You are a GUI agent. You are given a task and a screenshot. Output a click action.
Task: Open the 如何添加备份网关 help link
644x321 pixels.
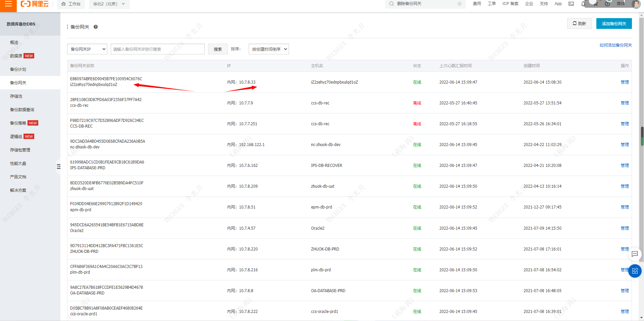tap(615, 45)
